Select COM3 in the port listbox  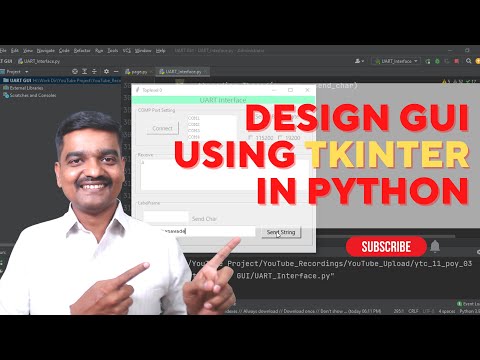click(x=194, y=131)
